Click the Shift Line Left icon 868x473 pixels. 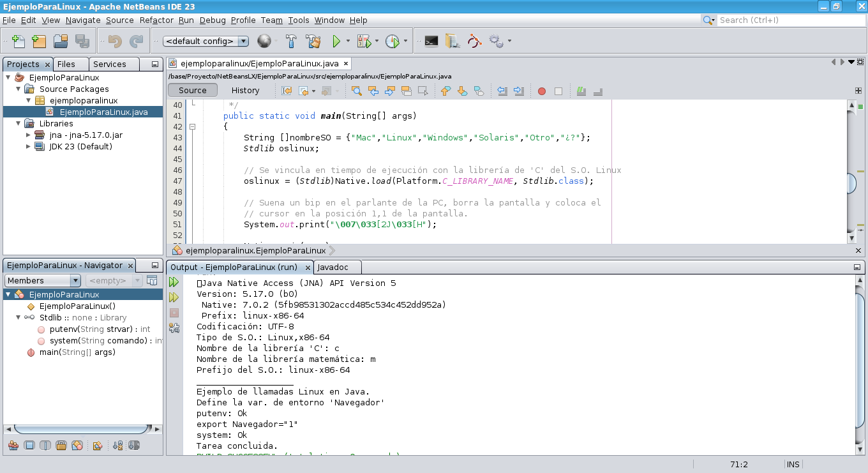[502, 91]
